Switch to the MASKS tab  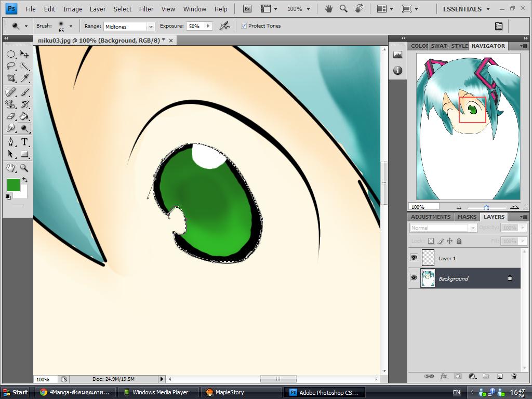(467, 217)
